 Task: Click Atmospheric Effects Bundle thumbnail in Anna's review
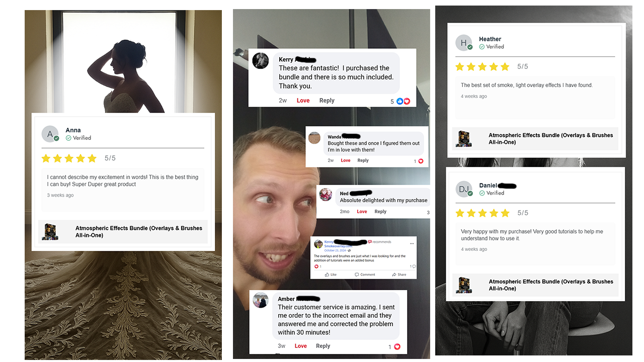(50, 232)
